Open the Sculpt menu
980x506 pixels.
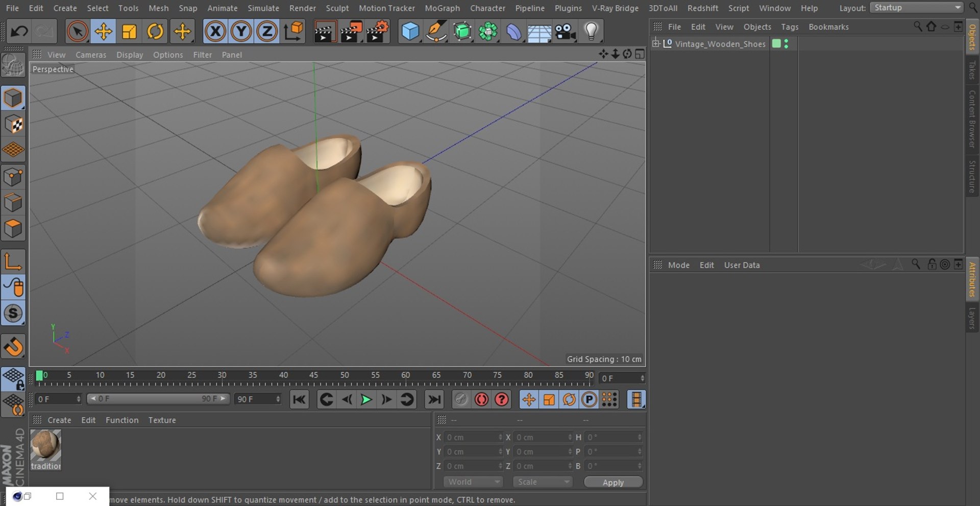click(x=337, y=8)
